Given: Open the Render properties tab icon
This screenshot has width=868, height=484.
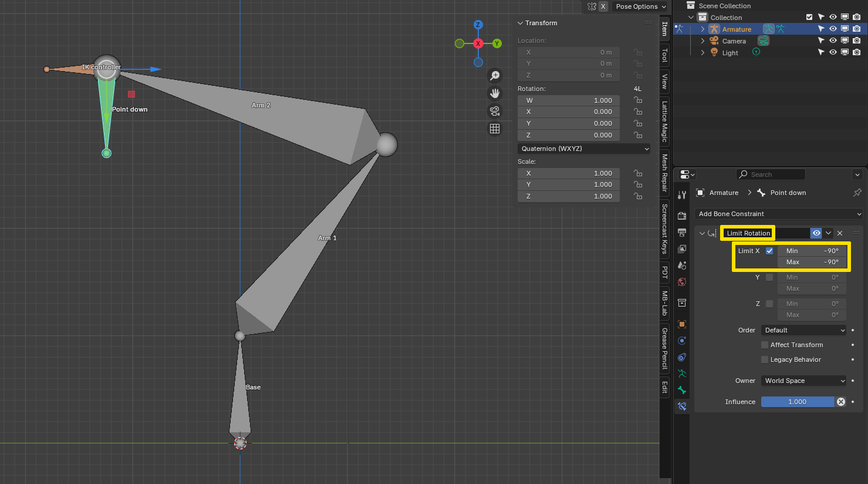Looking at the screenshot, I should pos(682,216).
